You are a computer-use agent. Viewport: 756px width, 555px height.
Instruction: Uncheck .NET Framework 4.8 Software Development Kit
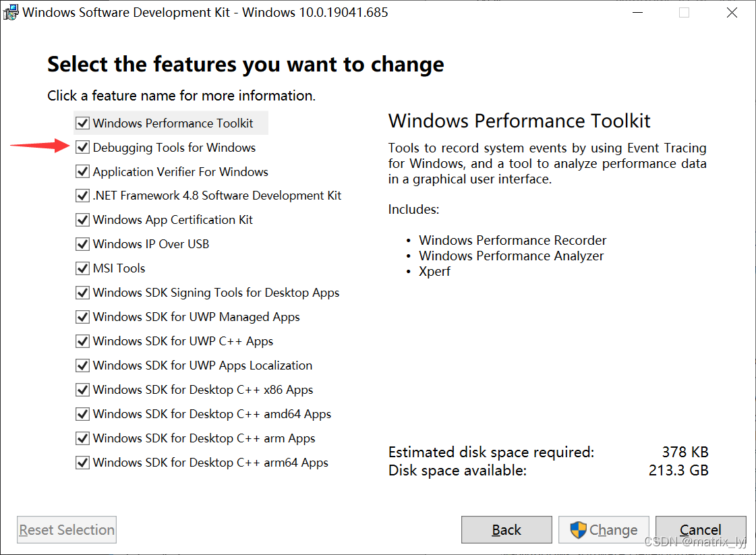tap(82, 196)
